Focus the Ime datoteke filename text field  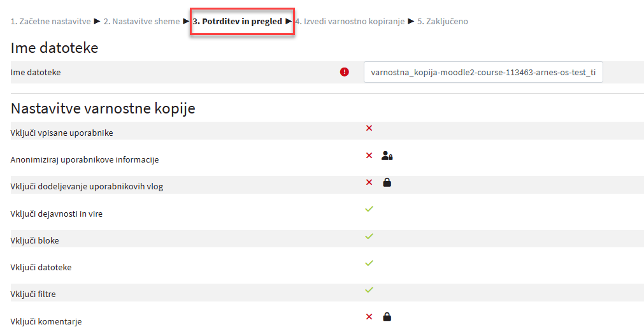[483, 73]
